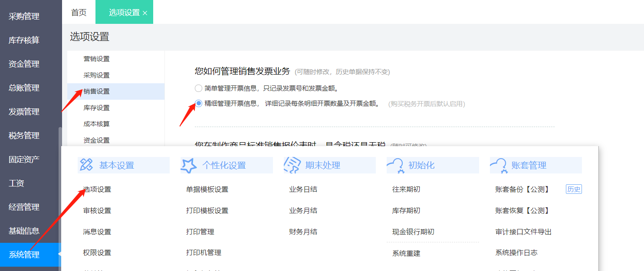The height and width of the screenshot is (271, 644).
Task: Click the 基本设置 wrench-pencil icon
Action: pyautogui.click(x=86, y=165)
